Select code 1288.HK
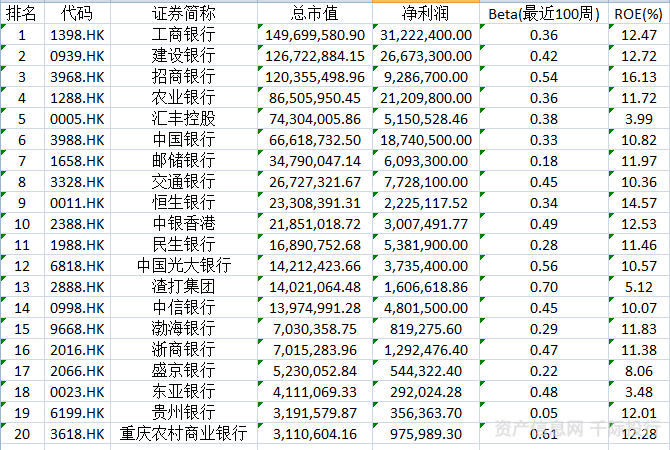Screen dimensions: 670x450 [77, 97]
